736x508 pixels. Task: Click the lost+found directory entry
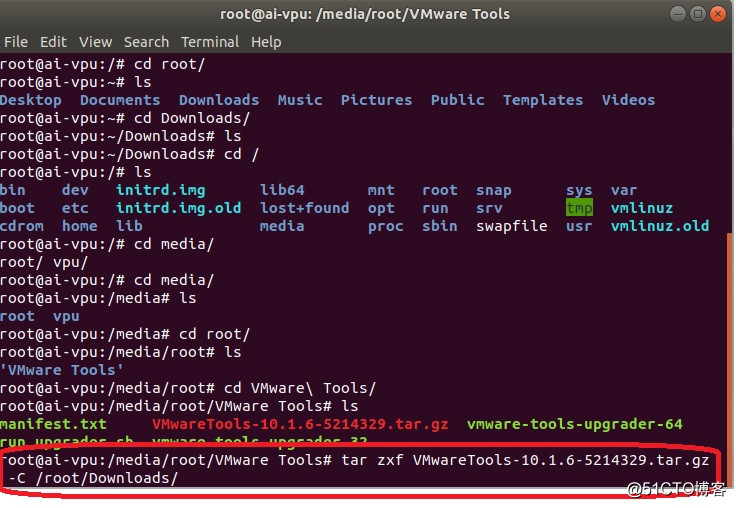(305, 208)
